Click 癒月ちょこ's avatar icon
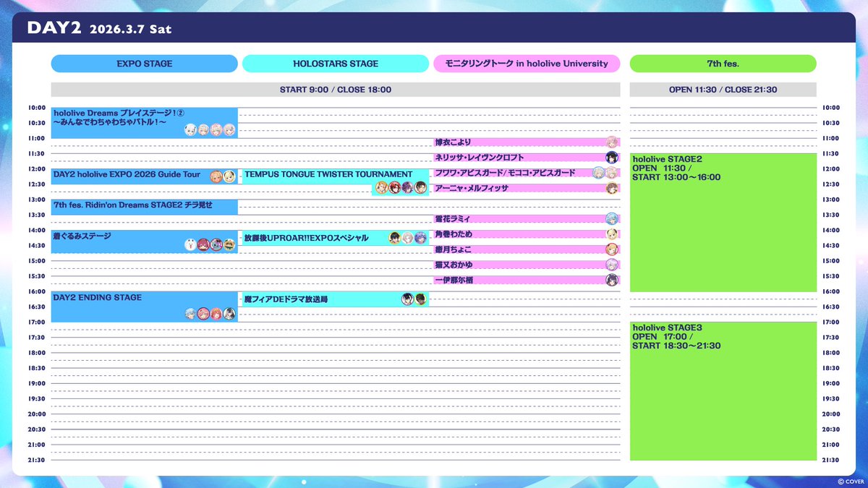868x488 pixels. coord(612,249)
